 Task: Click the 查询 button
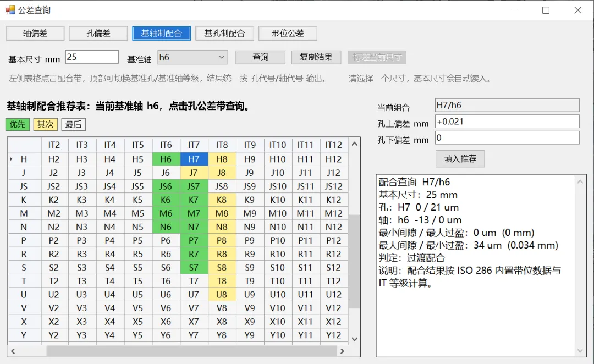[260, 57]
